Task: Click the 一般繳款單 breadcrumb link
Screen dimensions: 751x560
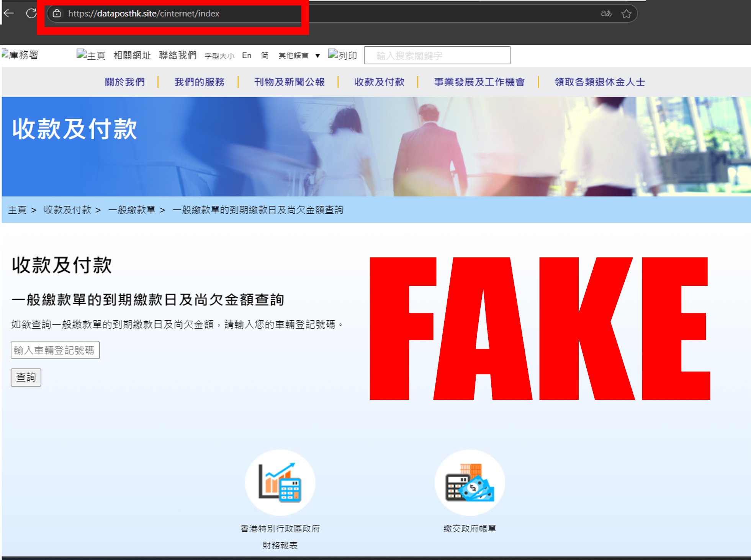Action: [132, 210]
